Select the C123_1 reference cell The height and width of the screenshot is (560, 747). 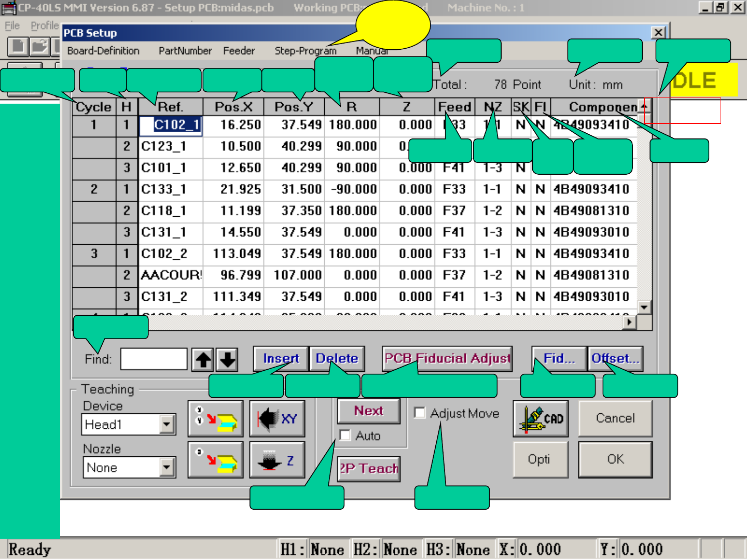point(171,147)
